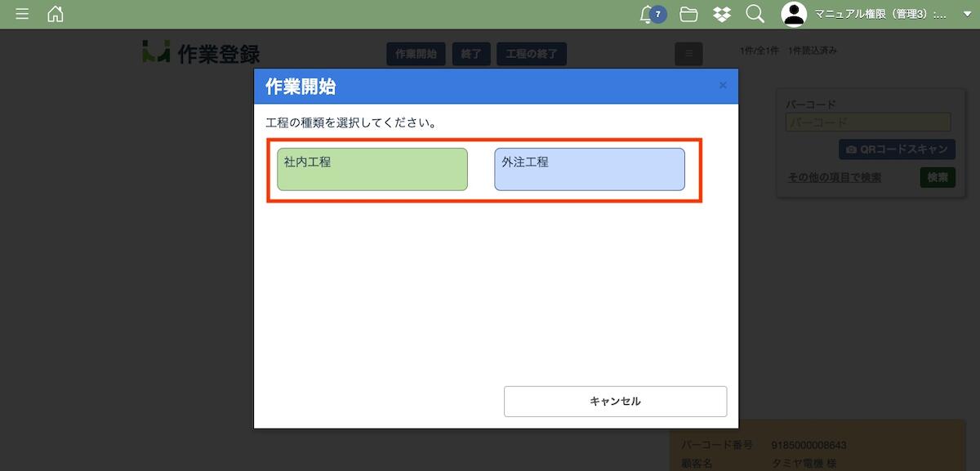Open search with magnifier icon
The image size is (980, 471).
pyautogui.click(x=755, y=14)
